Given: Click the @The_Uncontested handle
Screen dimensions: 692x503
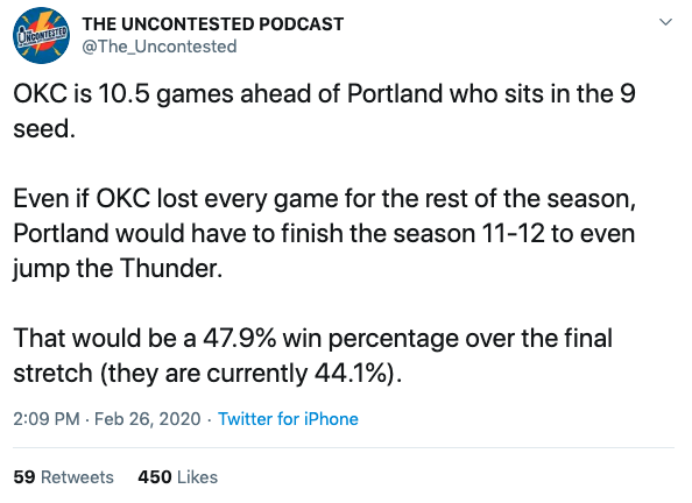Looking at the screenshot, I should [159, 46].
